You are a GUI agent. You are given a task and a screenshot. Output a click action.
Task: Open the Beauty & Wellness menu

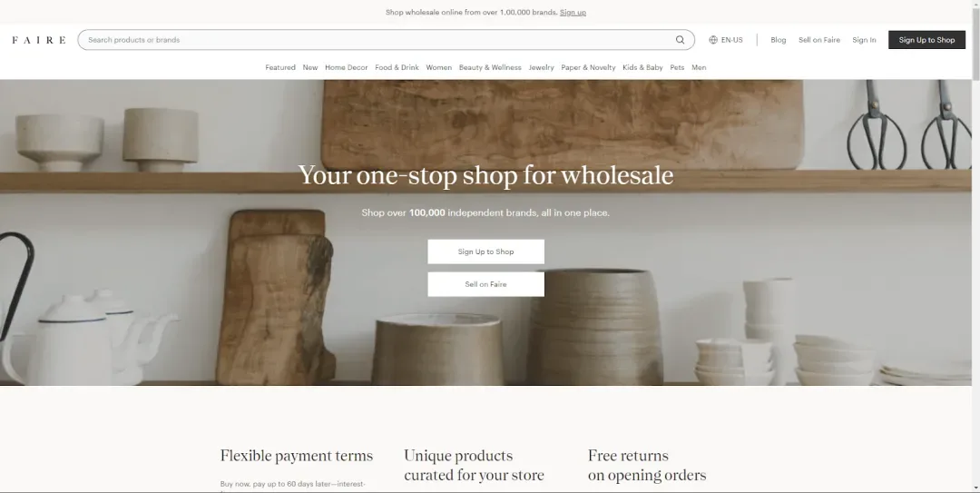[x=490, y=67]
